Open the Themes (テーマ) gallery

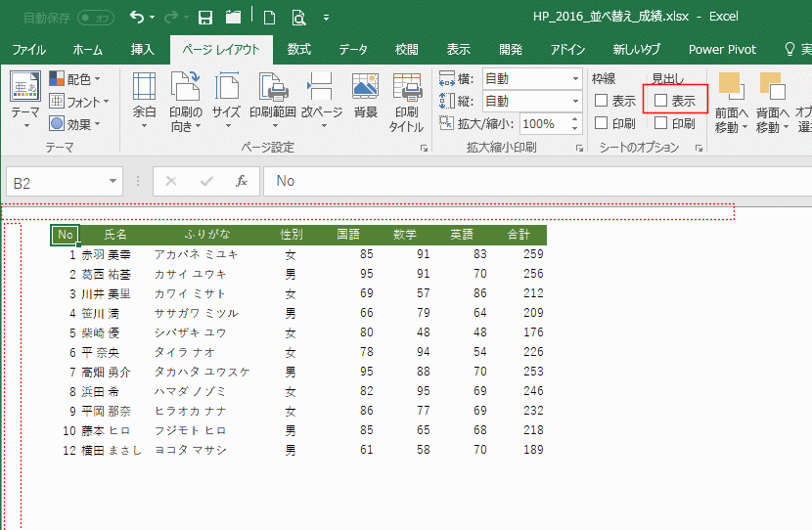pyautogui.click(x=24, y=101)
